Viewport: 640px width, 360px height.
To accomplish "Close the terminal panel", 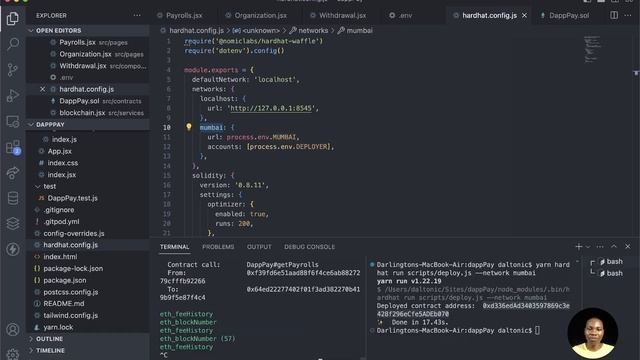I will [628, 247].
